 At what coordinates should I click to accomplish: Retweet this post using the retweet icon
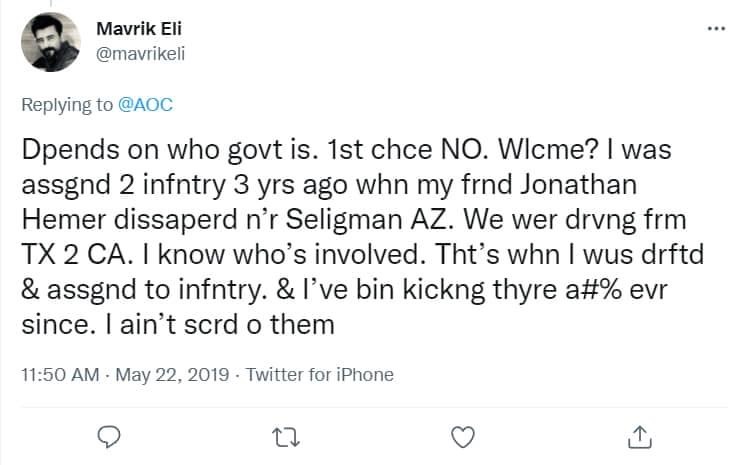[286, 436]
